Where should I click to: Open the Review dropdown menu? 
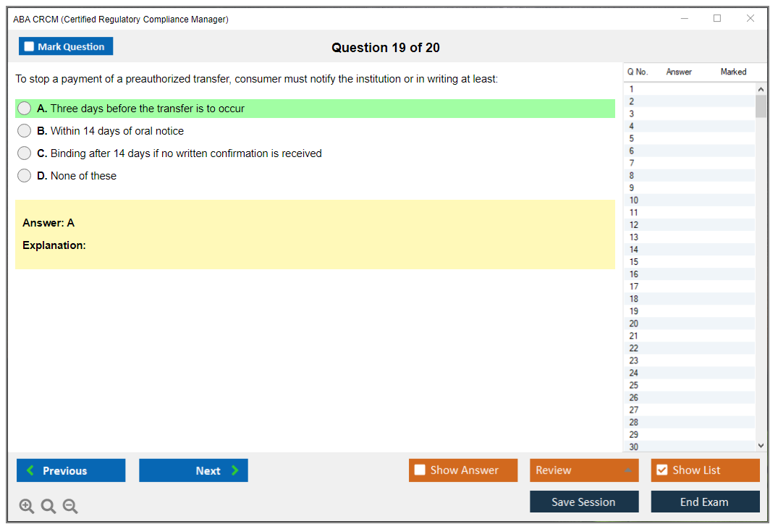583,470
